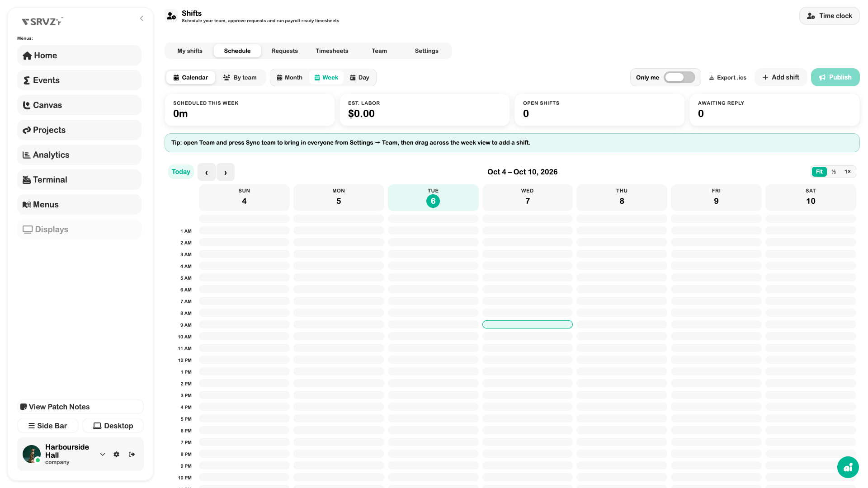Image resolution: width=868 pixels, height=488 pixels.
Task: Set calendar zoom to 1×
Action: (848, 172)
